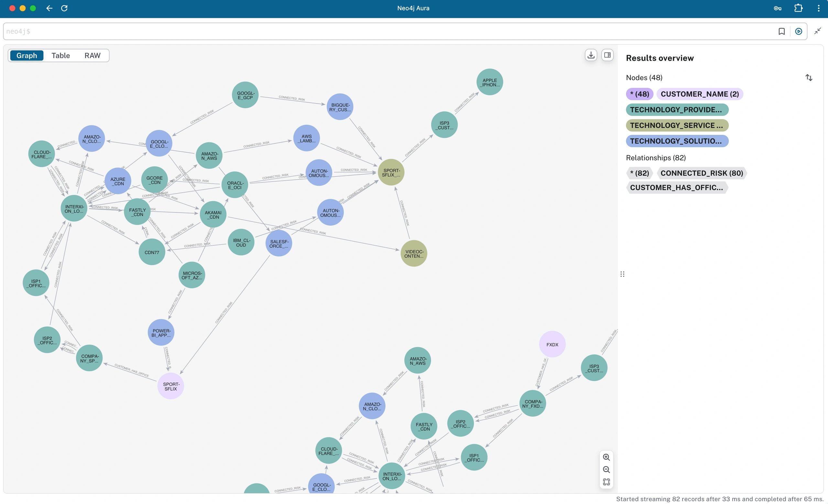Go back with the arrow icon
Screen dimensions: 828x504
[49, 8]
